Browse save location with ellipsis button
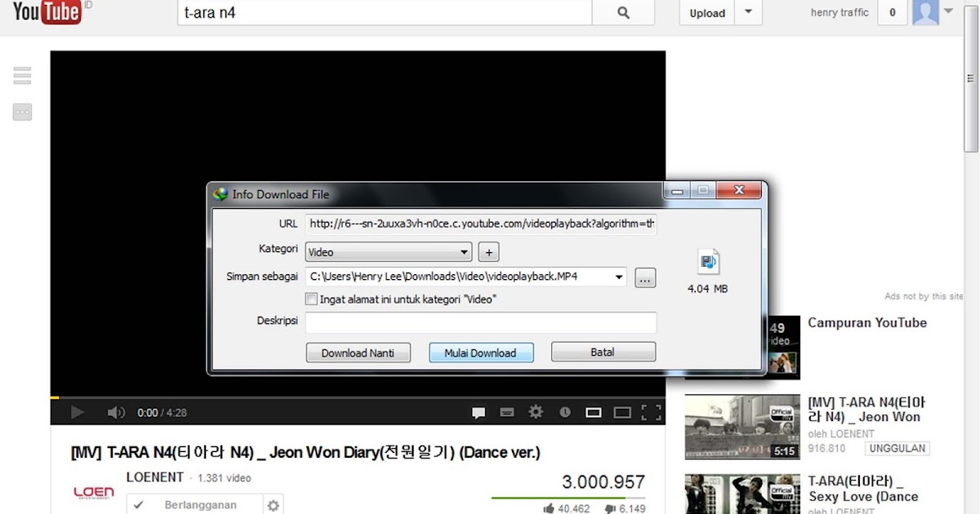Screen dimensions: 980x514 (x=645, y=277)
